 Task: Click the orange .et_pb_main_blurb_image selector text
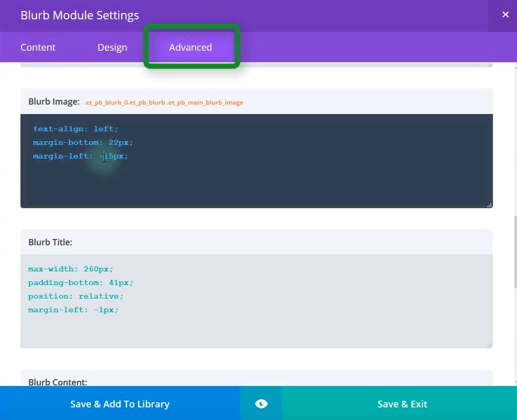coord(164,103)
